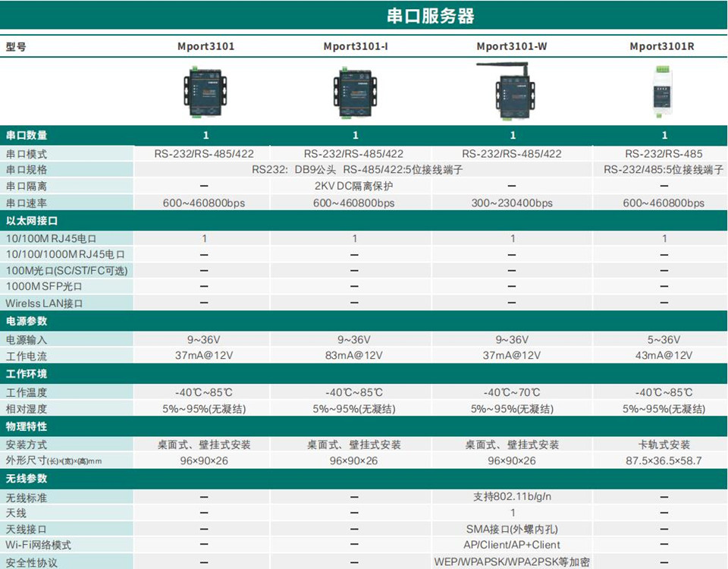Click the 串口隔离 row label

click(27, 186)
